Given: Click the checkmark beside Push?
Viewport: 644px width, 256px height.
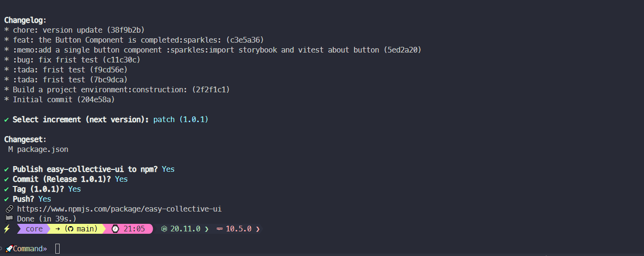Looking at the screenshot, I should (7, 199).
